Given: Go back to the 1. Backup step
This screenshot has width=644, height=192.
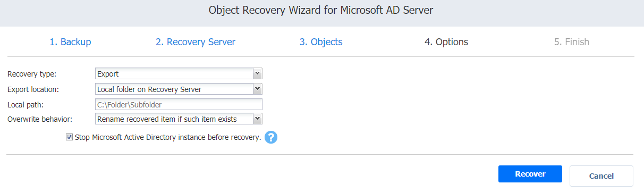Looking at the screenshot, I should [x=70, y=42].
